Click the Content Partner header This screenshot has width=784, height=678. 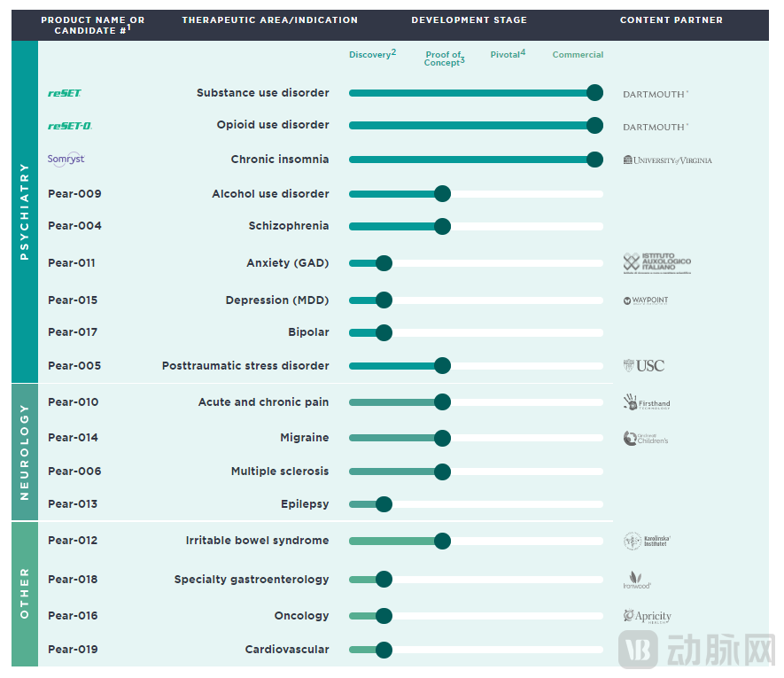pyautogui.click(x=671, y=20)
